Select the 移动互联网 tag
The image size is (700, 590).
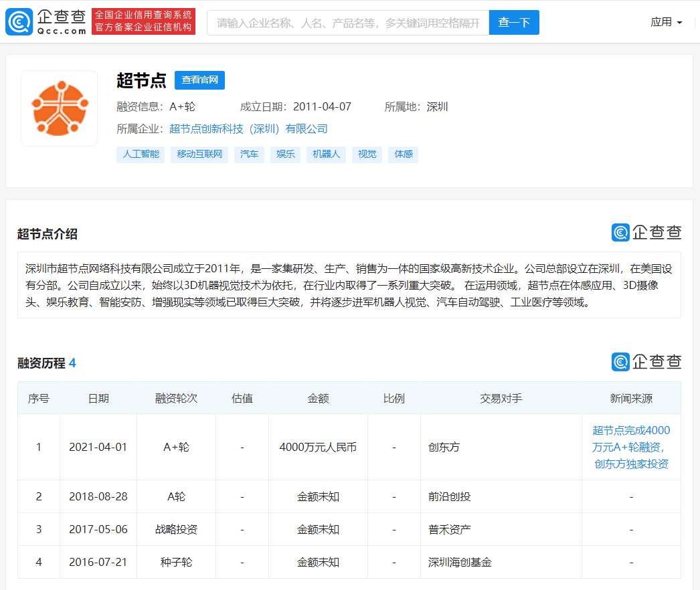click(x=199, y=155)
